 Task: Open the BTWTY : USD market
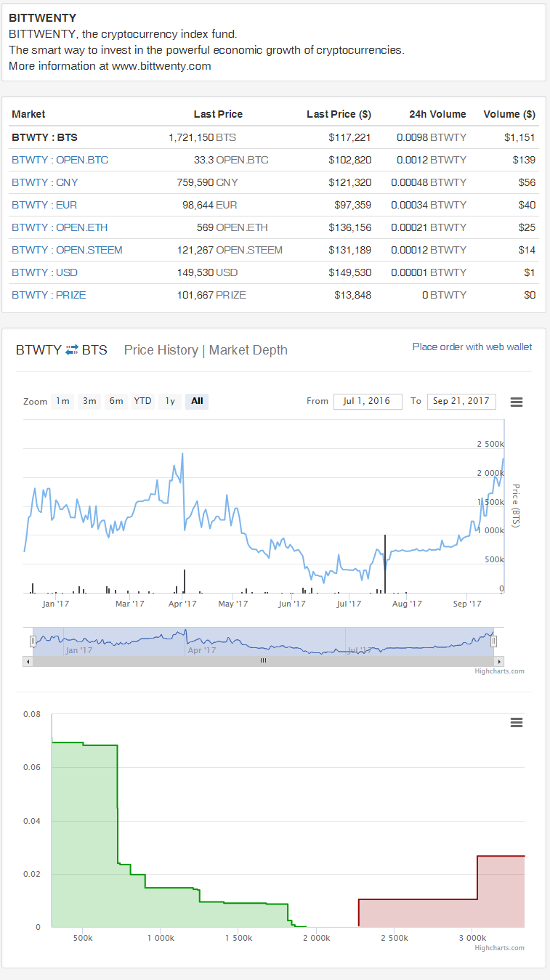tap(44, 272)
